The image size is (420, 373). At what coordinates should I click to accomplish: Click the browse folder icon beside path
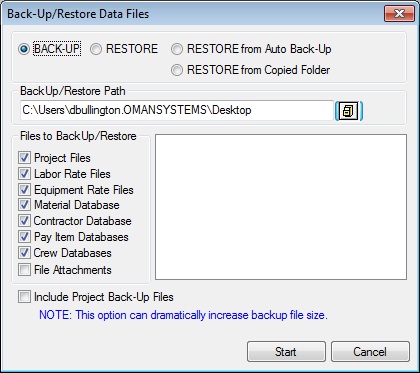pos(349,111)
